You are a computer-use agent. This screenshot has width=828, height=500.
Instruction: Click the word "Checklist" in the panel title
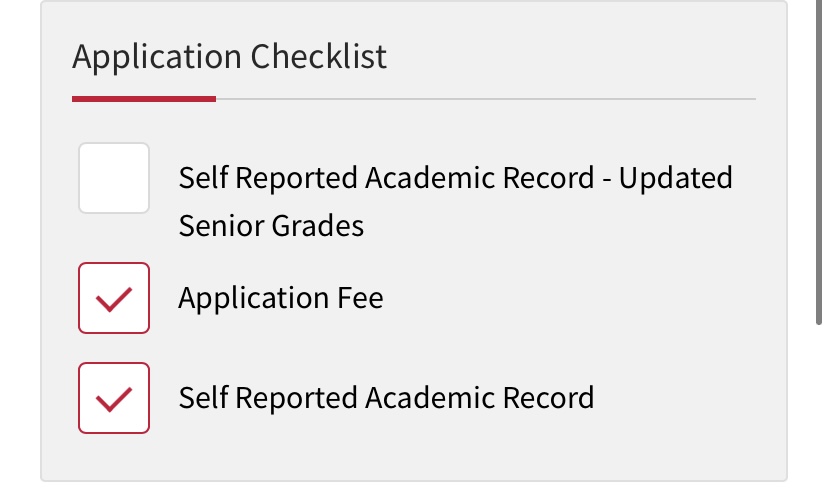tap(319, 56)
